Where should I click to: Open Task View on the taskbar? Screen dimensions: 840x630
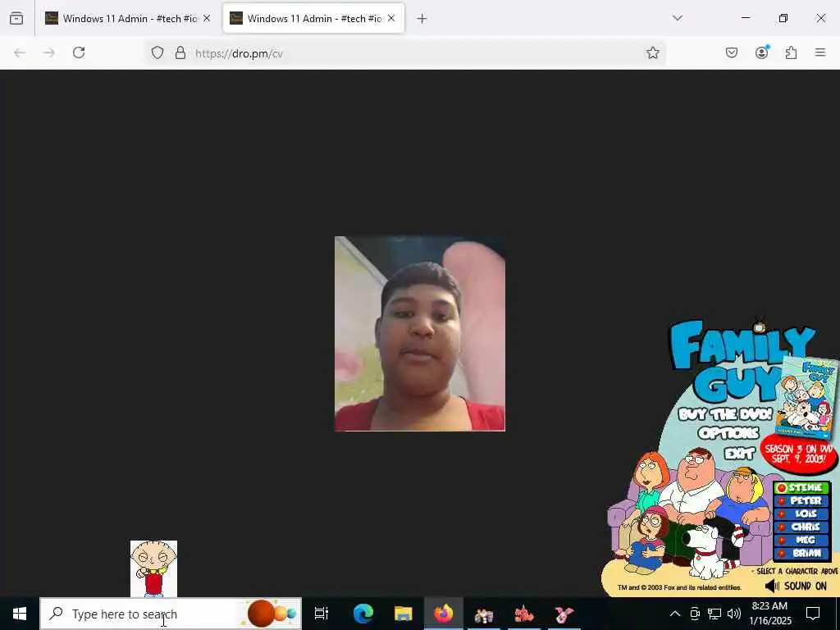coord(322,614)
